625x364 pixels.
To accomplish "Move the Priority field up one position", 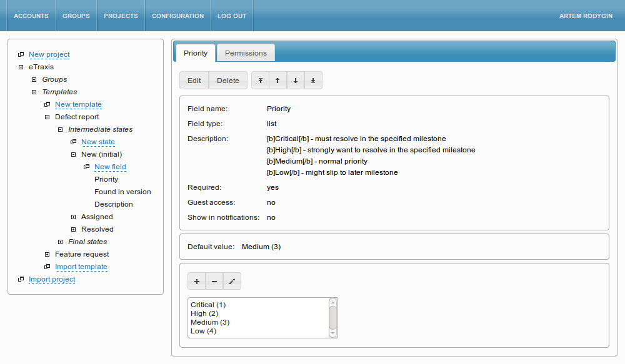I will (278, 81).
